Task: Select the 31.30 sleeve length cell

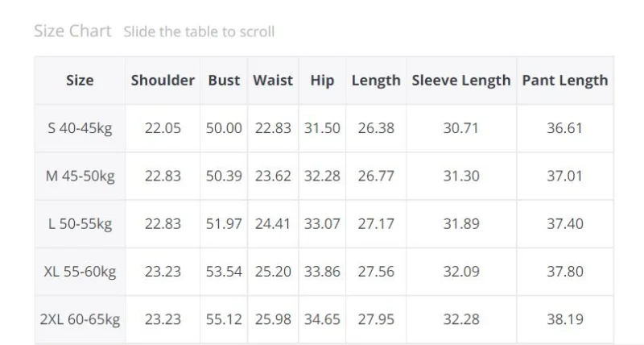Action: tap(461, 176)
